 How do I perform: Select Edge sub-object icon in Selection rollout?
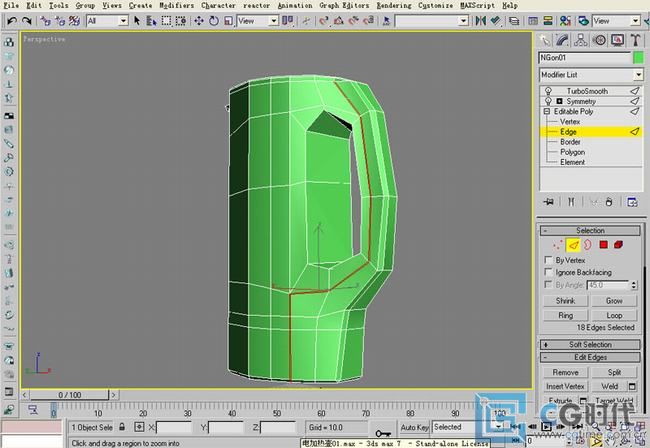pos(573,245)
